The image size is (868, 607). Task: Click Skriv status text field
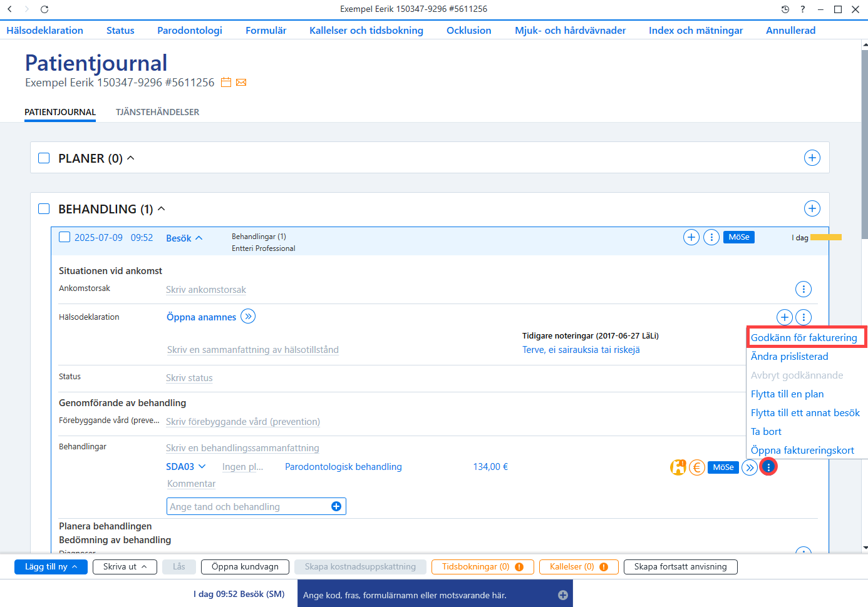(x=189, y=378)
